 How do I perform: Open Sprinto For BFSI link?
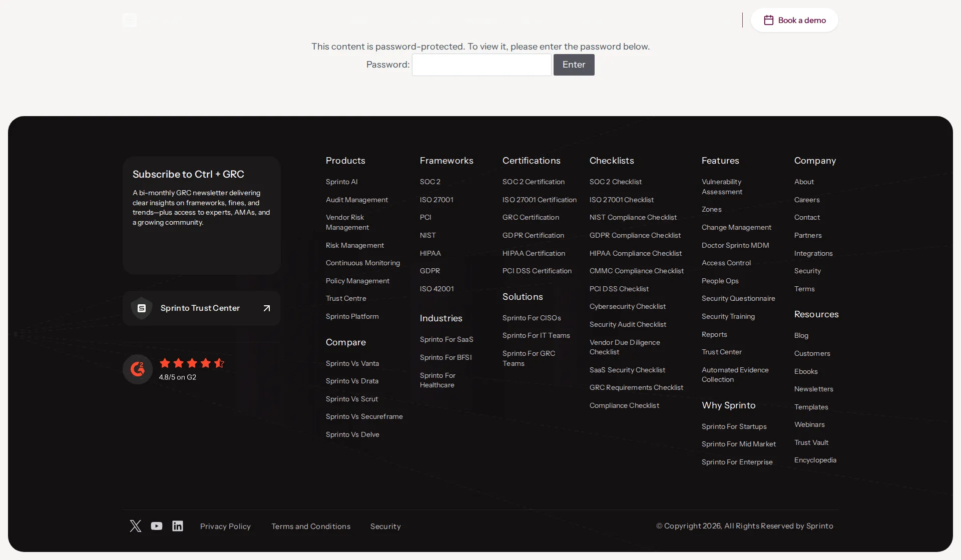point(446,357)
